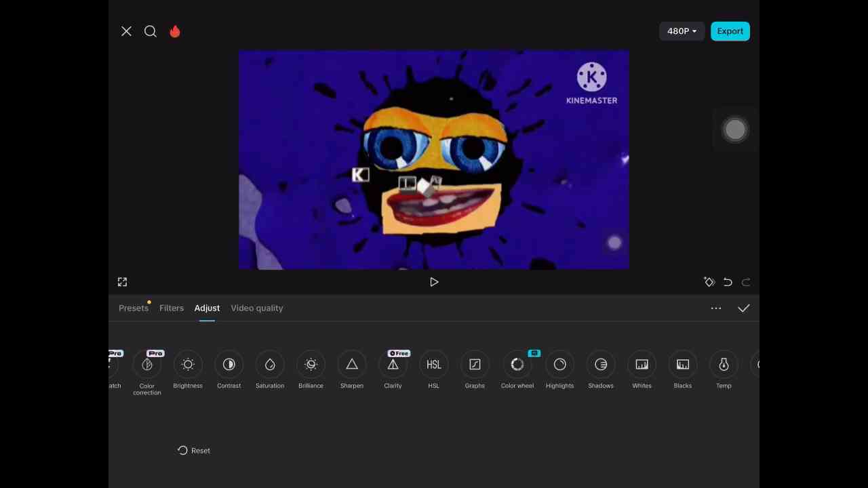Viewport: 868px width, 488px height.
Task: Open the Color wheel tool
Action: click(517, 365)
